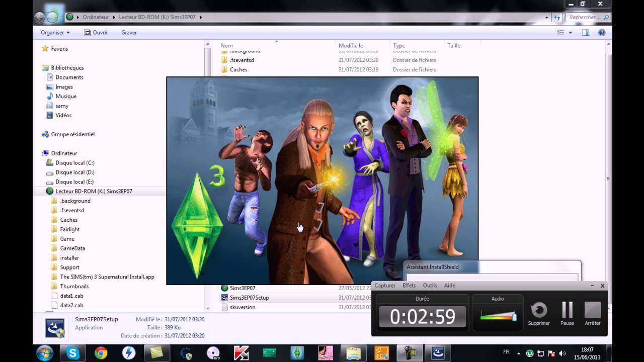Open The Sims 3 plumbob taskbar icon

[298, 353]
